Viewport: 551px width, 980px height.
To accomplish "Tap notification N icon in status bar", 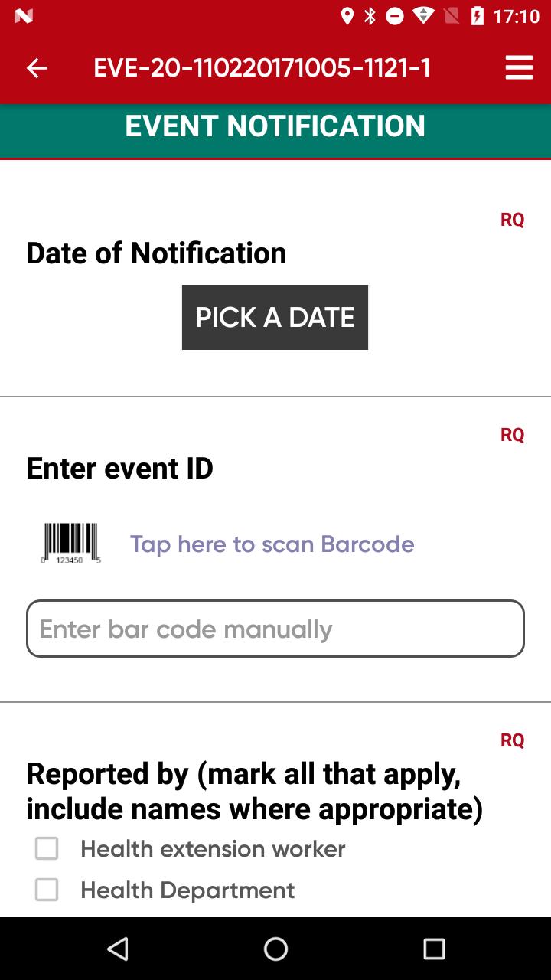I will coord(24,16).
